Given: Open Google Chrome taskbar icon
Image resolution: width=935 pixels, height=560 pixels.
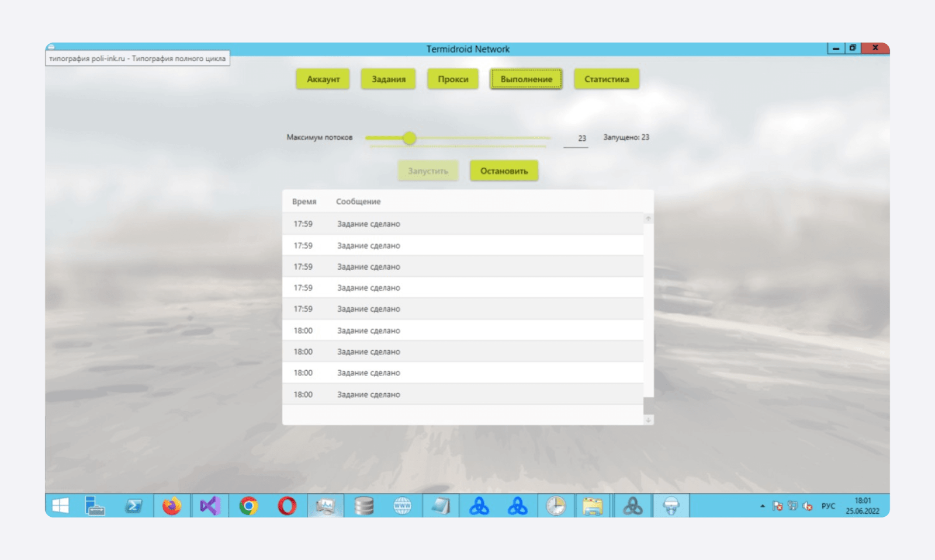Looking at the screenshot, I should point(248,506).
